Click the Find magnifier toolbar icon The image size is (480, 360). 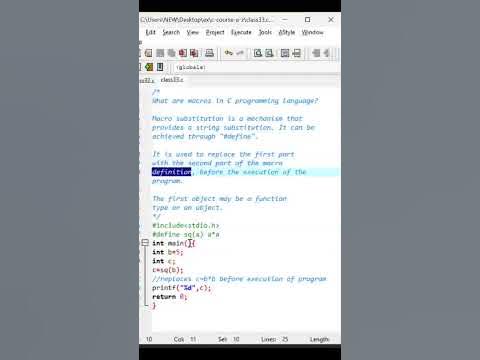(x=258, y=53)
